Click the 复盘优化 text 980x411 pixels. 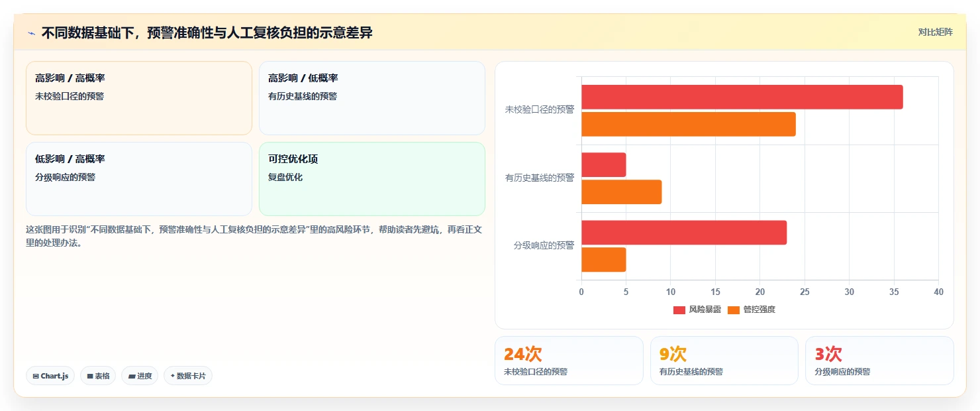tap(285, 178)
